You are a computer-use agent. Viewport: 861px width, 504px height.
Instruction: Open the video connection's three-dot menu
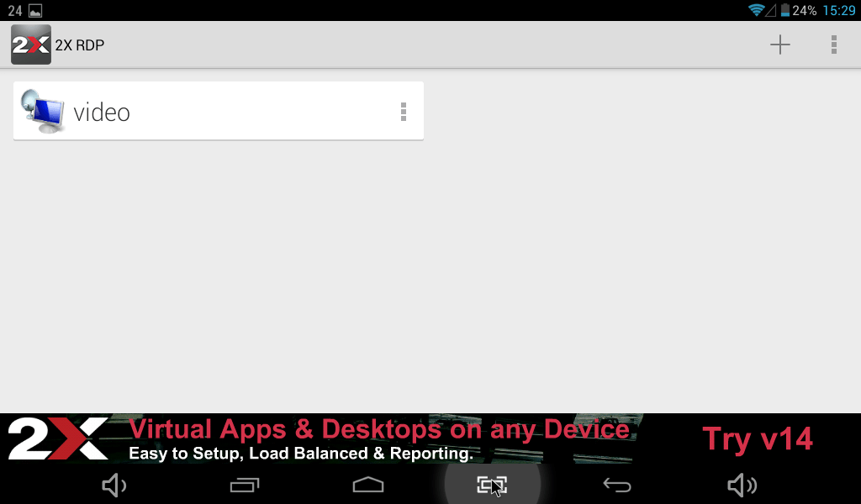click(404, 112)
